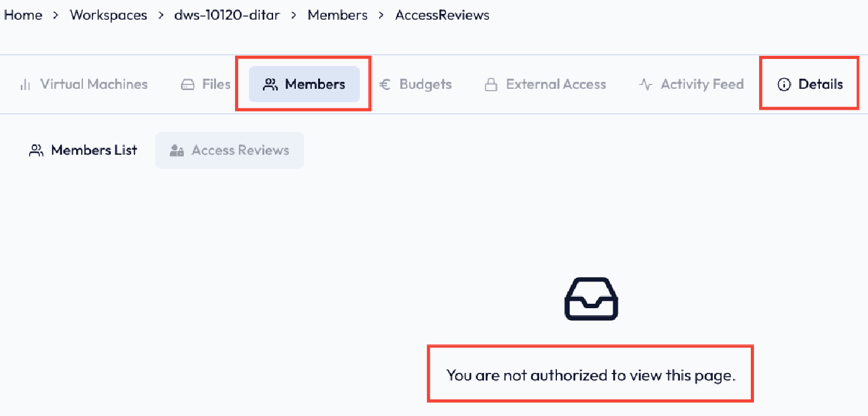The width and height of the screenshot is (868, 416).
Task: Click the Files drive icon
Action: [188, 84]
